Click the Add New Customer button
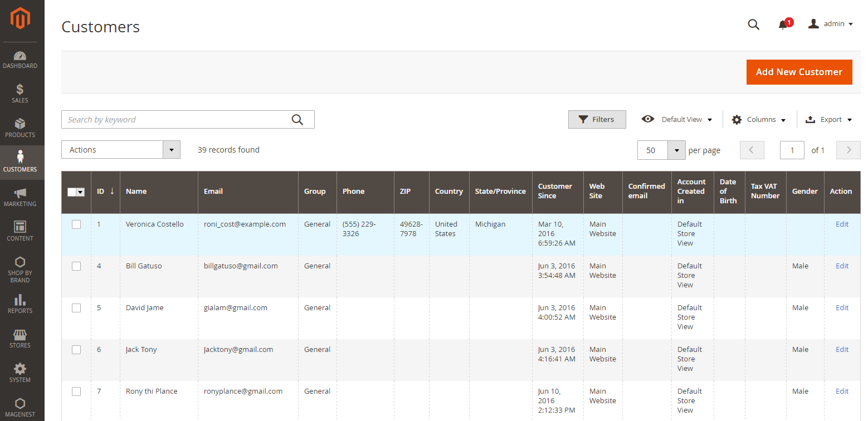Viewport: 868px width, 421px height. pos(799,72)
